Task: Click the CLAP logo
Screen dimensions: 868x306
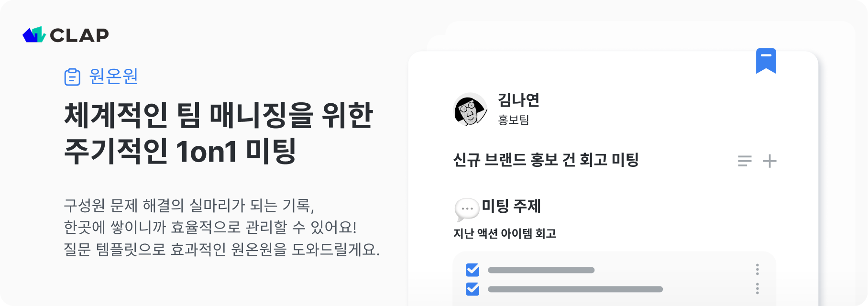Action: (66, 35)
